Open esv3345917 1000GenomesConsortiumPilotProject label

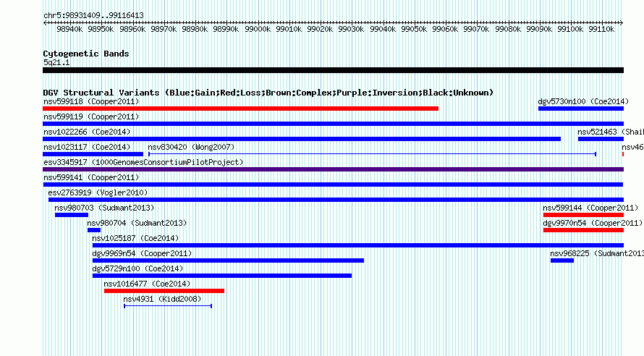pos(143,162)
